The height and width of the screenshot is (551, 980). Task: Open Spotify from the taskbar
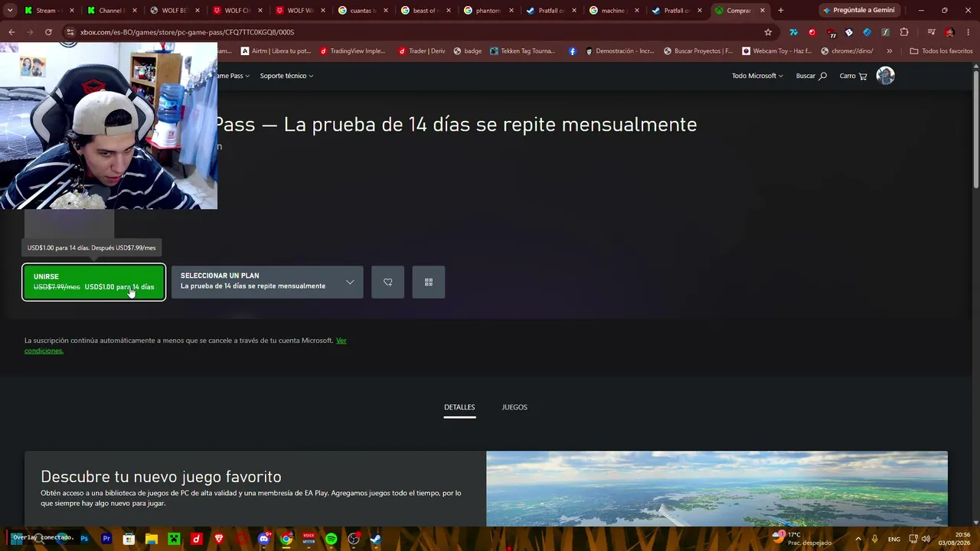coord(331,539)
